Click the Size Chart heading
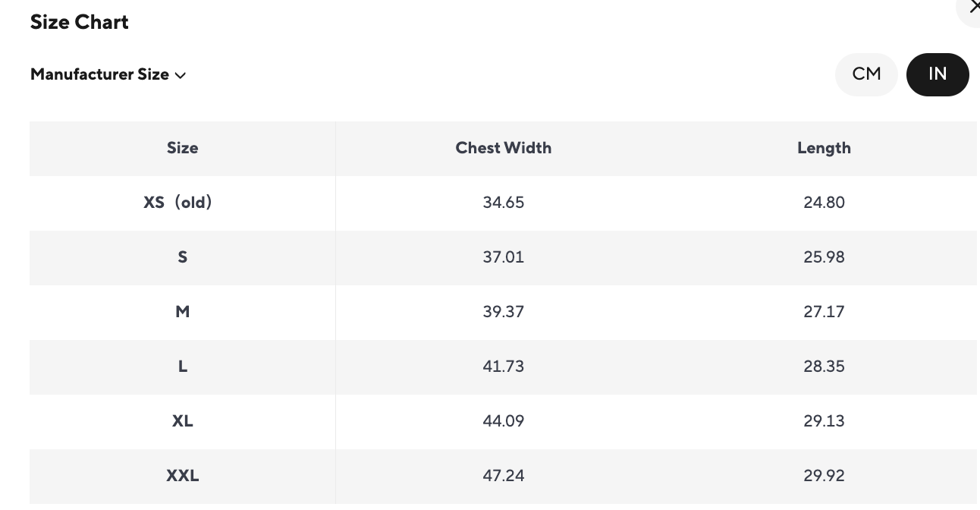Image resolution: width=980 pixels, height=510 pixels. [x=80, y=22]
